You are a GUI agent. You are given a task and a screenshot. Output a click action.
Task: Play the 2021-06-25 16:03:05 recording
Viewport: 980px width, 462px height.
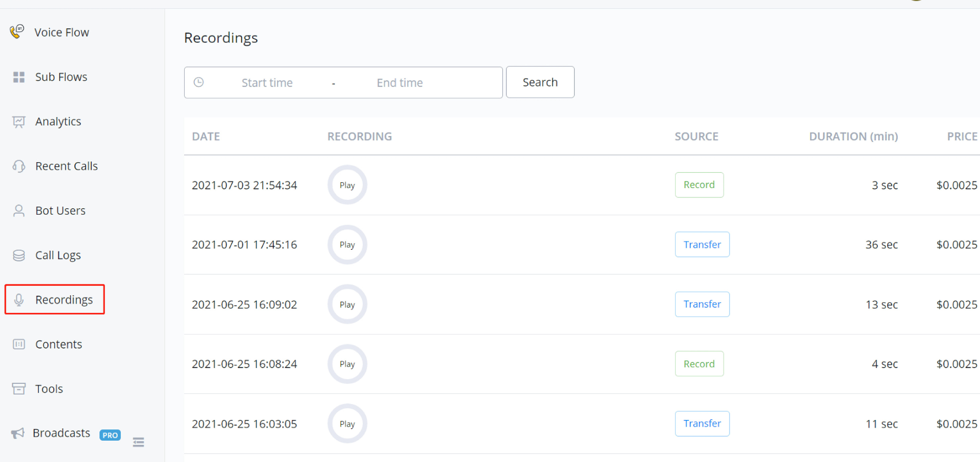coord(347,424)
